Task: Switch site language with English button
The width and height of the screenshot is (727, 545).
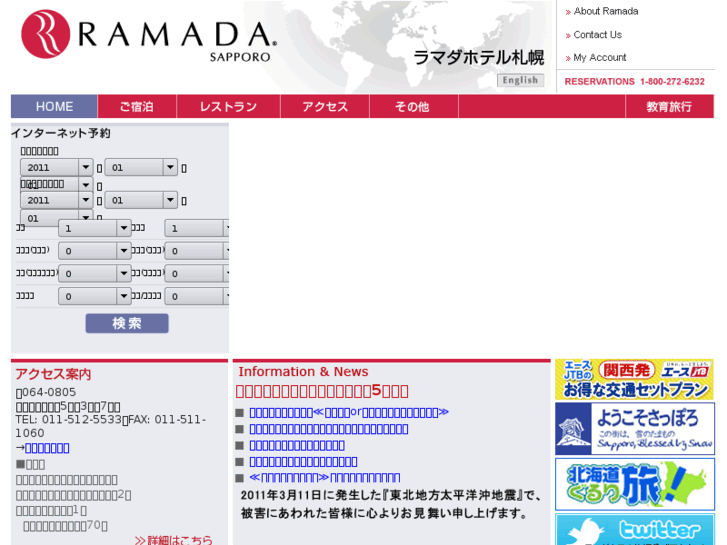Action: pyautogui.click(x=520, y=80)
